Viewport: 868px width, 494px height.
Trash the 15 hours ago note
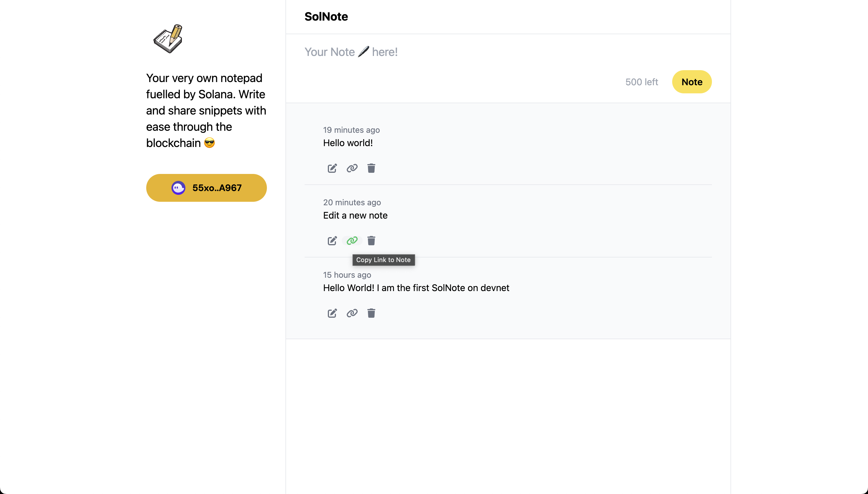371,313
